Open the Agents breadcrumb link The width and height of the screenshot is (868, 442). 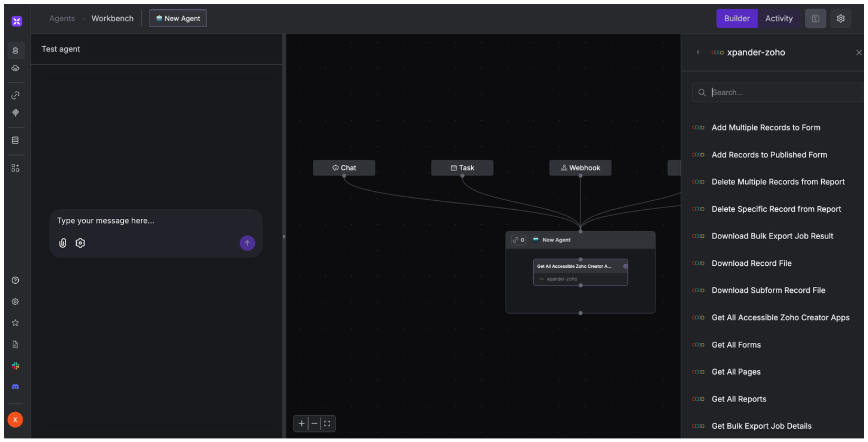[62, 18]
